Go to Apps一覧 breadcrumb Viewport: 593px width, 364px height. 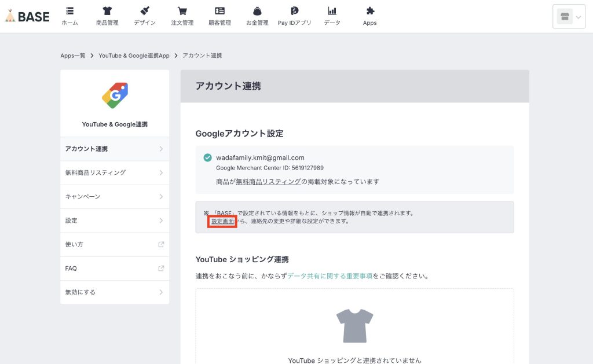(72, 56)
